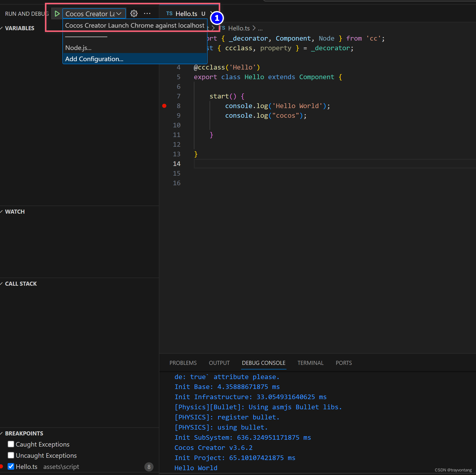476x475 pixels.
Task: Start debugging with the green play icon
Action: click(x=57, y=14)
